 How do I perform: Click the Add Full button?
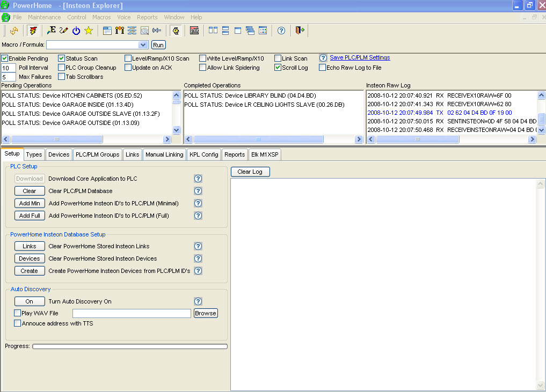pos(30,216)
